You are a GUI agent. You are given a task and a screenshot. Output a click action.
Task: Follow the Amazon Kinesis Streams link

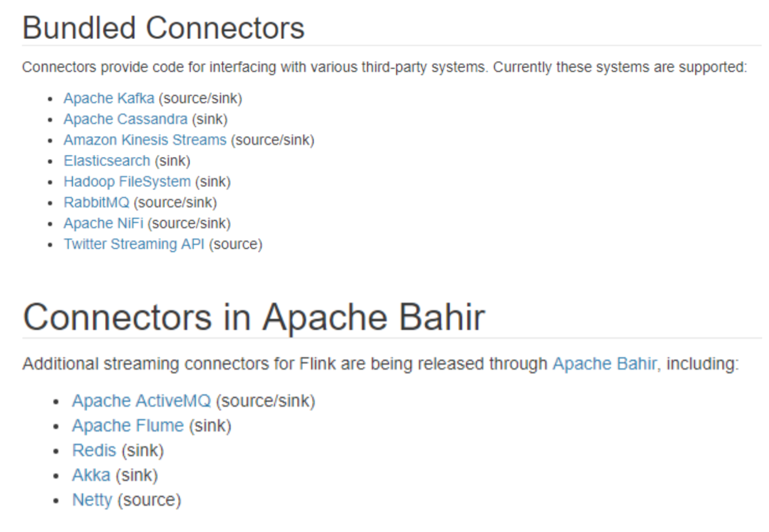click(145, 140)
